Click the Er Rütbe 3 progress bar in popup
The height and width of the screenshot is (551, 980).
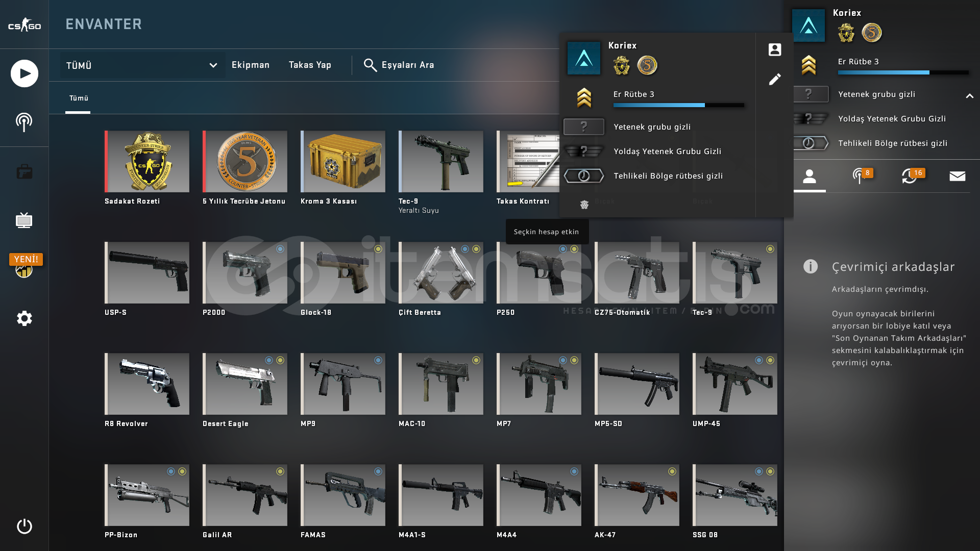[679, 105]
